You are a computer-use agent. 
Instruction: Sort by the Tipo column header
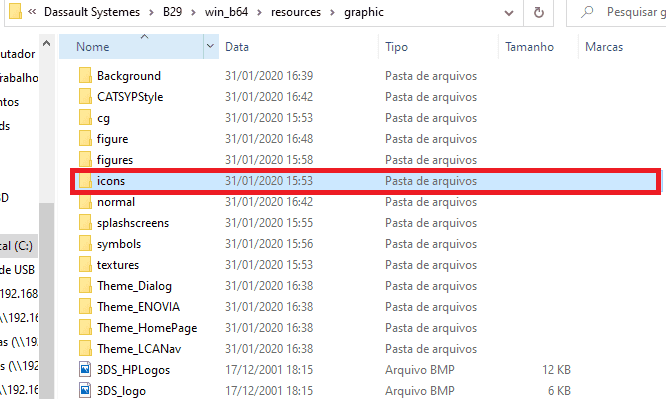coord(438,47)
